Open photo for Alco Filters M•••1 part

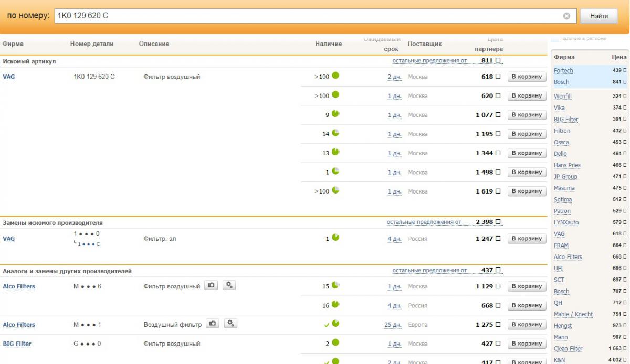[213, 324]
